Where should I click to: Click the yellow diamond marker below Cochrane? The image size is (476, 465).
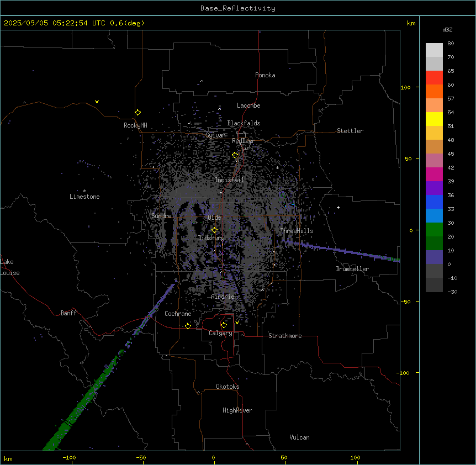(188, 326)
